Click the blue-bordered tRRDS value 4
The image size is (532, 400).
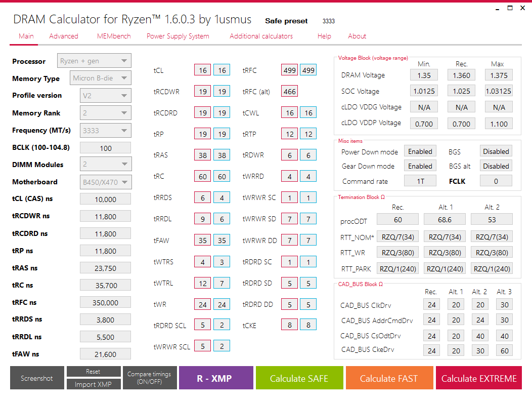pos(222,198)
